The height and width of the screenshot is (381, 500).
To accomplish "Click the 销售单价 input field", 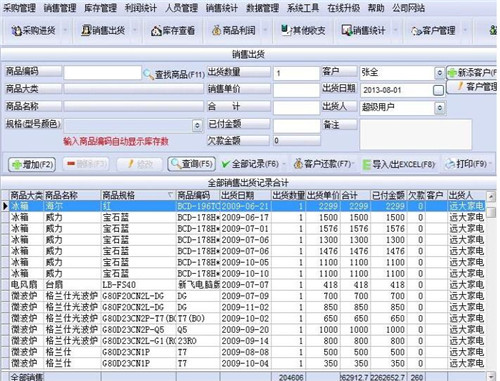I will [296, 90].
